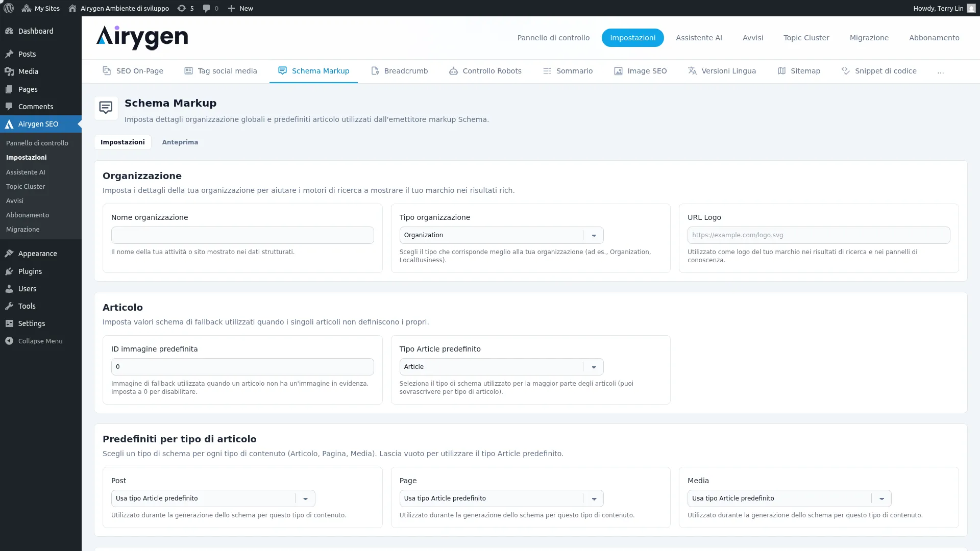Open Abbonamento in top nav
980x551 pixels.
coord(934,38)
